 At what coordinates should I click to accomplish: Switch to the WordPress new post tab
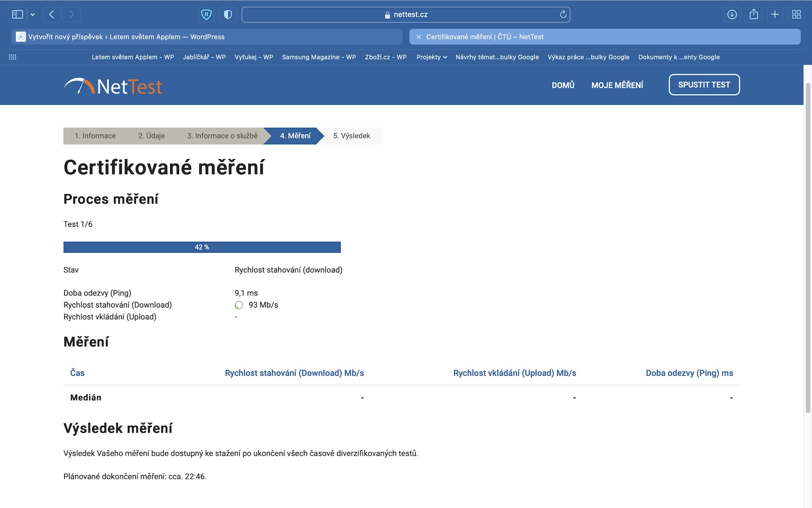(x=207, y=37)
